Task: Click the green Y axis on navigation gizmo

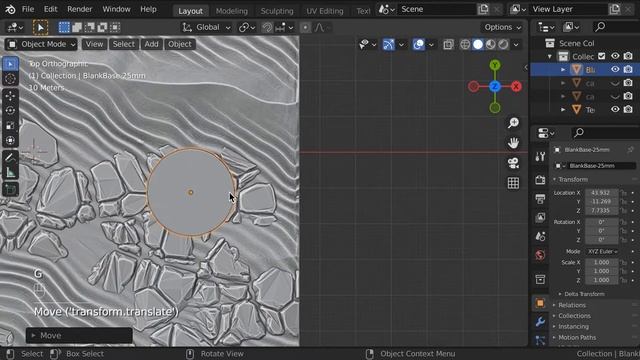Action: [x=495, y=65]
